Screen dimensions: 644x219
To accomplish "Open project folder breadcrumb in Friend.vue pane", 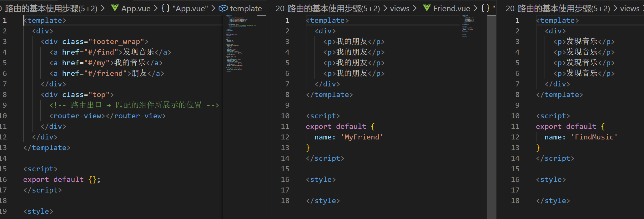I will [328, 8].
